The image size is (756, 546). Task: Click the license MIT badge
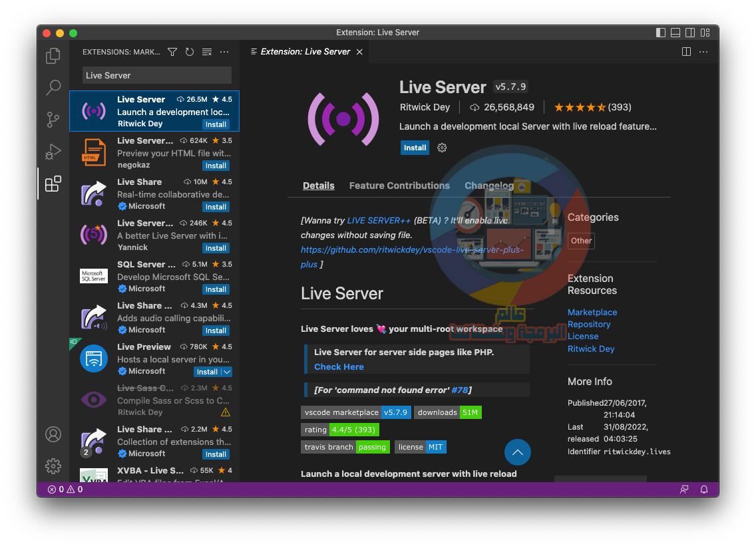421,447
